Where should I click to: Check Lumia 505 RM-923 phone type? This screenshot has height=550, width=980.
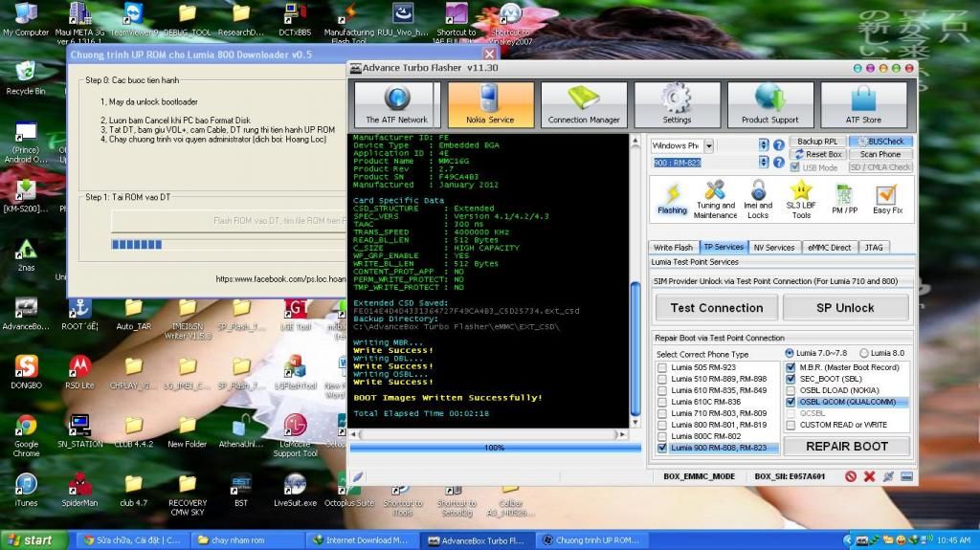pyautogui.click(x=662, y=367)
